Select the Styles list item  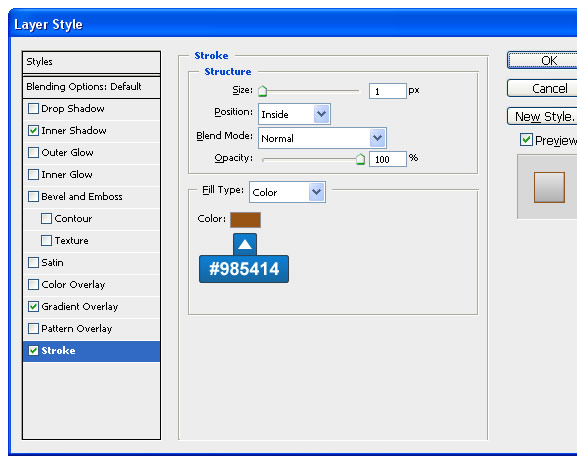coord(91,62)
